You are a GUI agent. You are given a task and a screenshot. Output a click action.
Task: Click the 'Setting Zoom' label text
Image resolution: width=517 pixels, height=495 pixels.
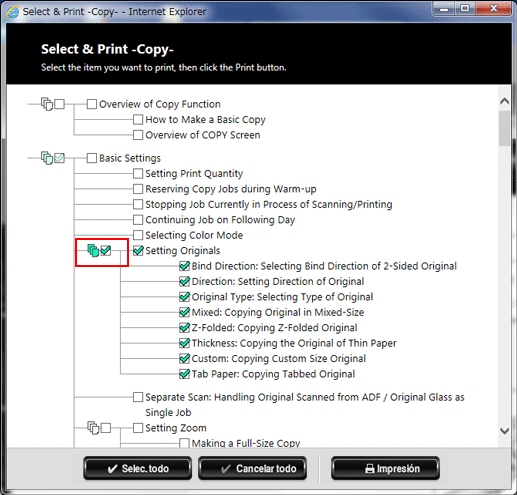tap(176, 428)
